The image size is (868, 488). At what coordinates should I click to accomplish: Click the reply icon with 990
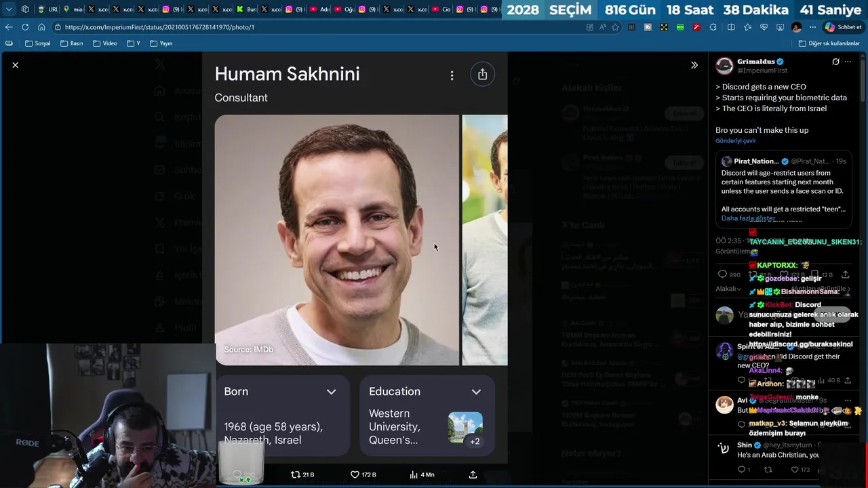[729, 274]
